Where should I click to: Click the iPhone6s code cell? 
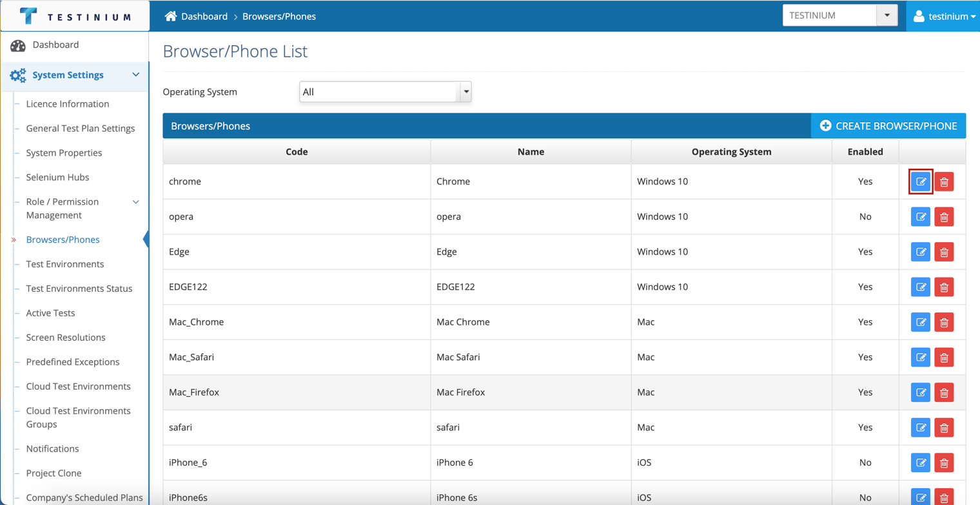click(x=297, y=493)
